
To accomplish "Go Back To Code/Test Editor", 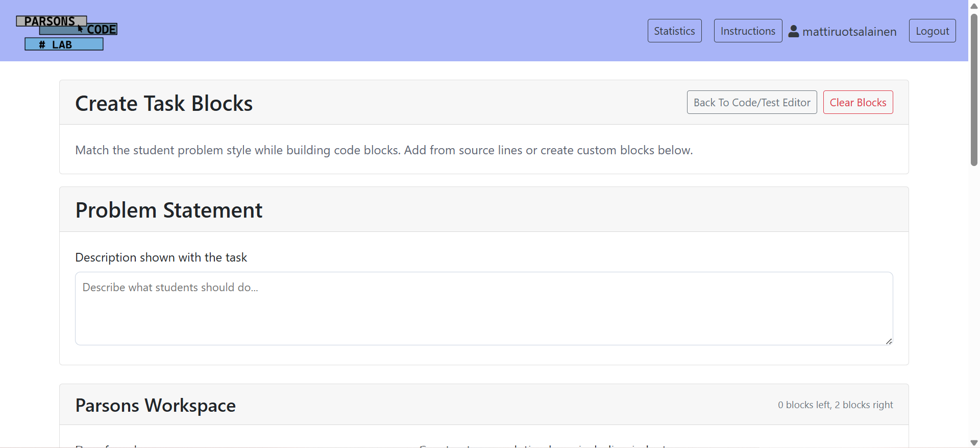I will tap(752, 102).
